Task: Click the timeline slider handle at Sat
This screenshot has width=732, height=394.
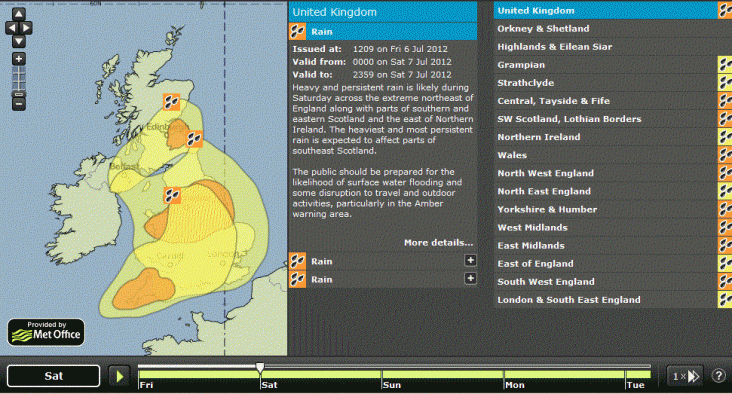Action: (260, 368)
